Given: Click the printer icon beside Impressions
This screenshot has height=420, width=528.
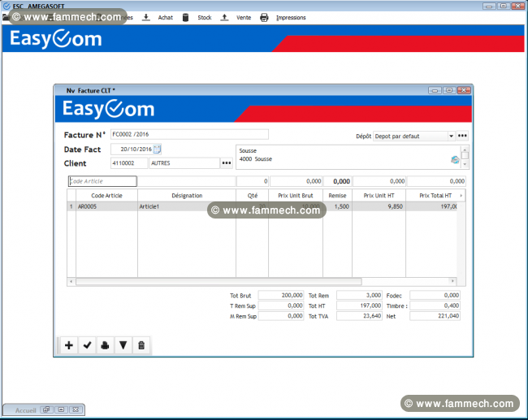Looking at the screenshot, I should (x=264, y=18).
